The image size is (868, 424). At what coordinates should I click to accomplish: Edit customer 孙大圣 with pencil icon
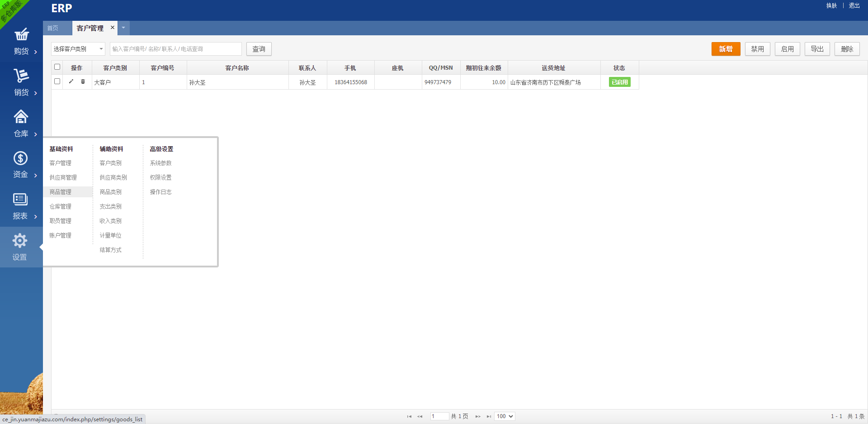coord(71,81)
